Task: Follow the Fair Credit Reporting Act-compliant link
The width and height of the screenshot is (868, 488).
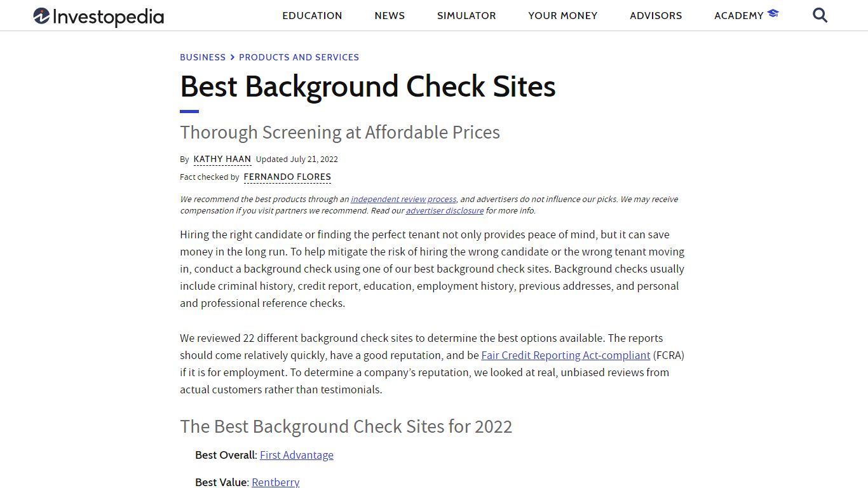Action: 566,355
